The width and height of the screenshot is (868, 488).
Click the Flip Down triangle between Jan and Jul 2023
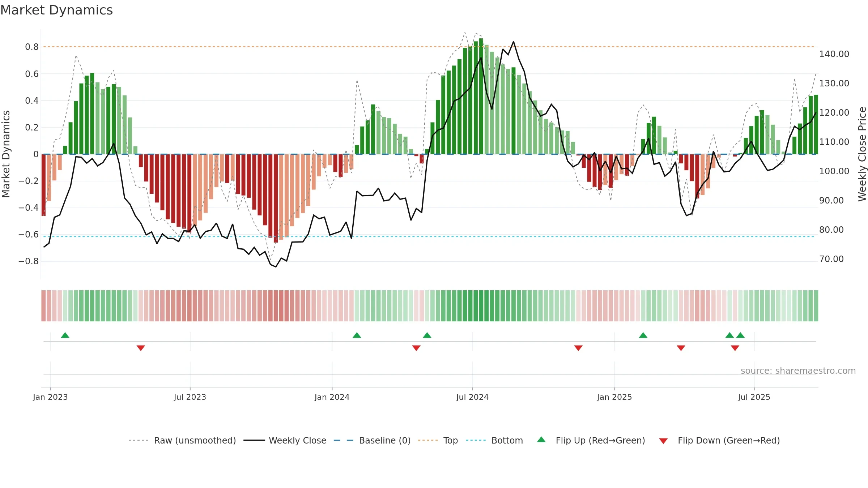(x=141, y=348)
